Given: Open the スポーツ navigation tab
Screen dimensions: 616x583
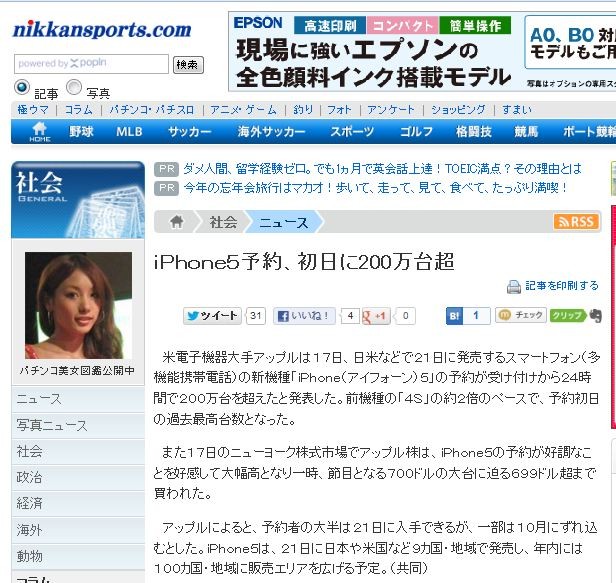Looking at the screenshot, I should (x=352, y=132).
